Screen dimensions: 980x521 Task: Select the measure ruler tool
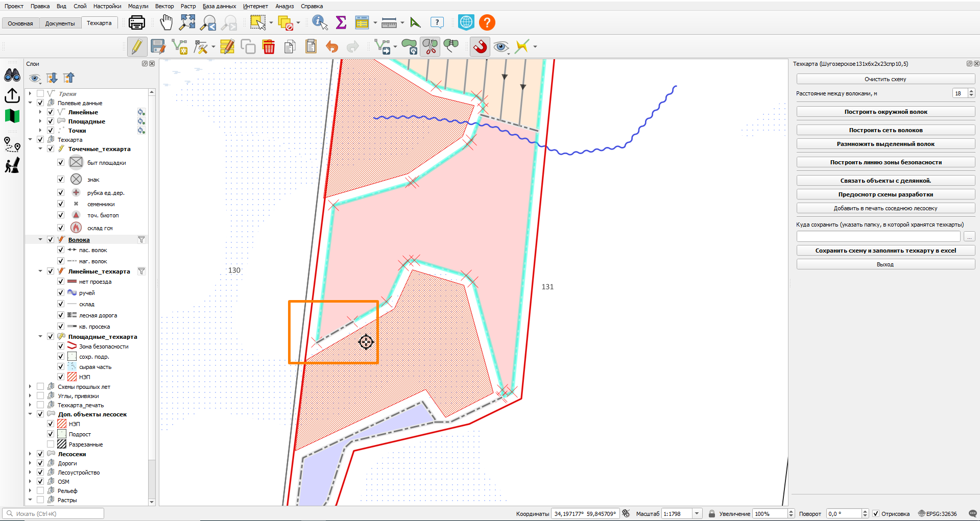click(x=389, y=22)
